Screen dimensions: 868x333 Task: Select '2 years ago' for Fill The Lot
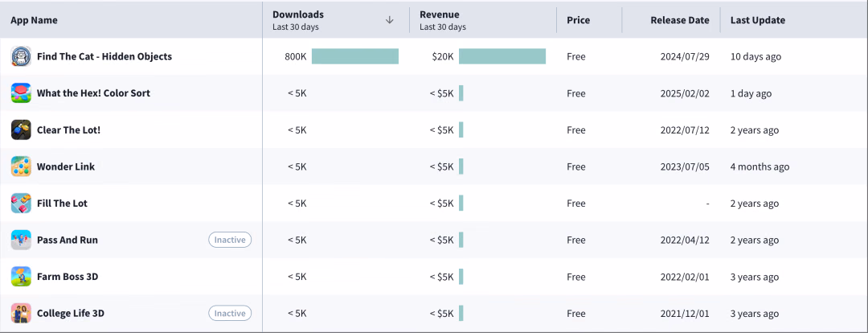point(755,203)
